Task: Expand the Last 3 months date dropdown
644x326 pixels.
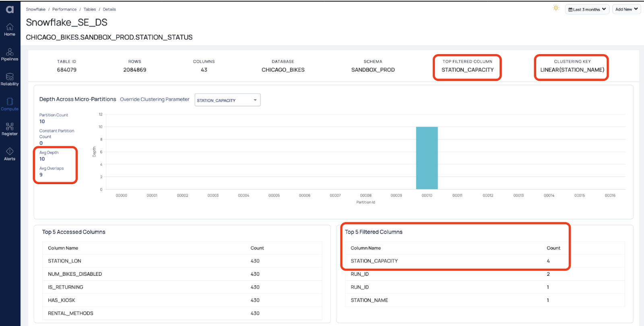Action: coord(587,9)
